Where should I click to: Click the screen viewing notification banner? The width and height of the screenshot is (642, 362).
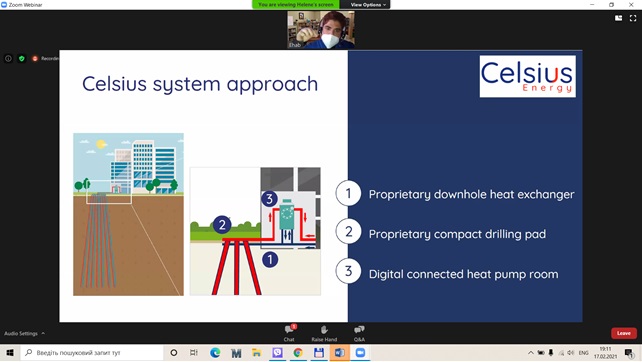[296, 5]
